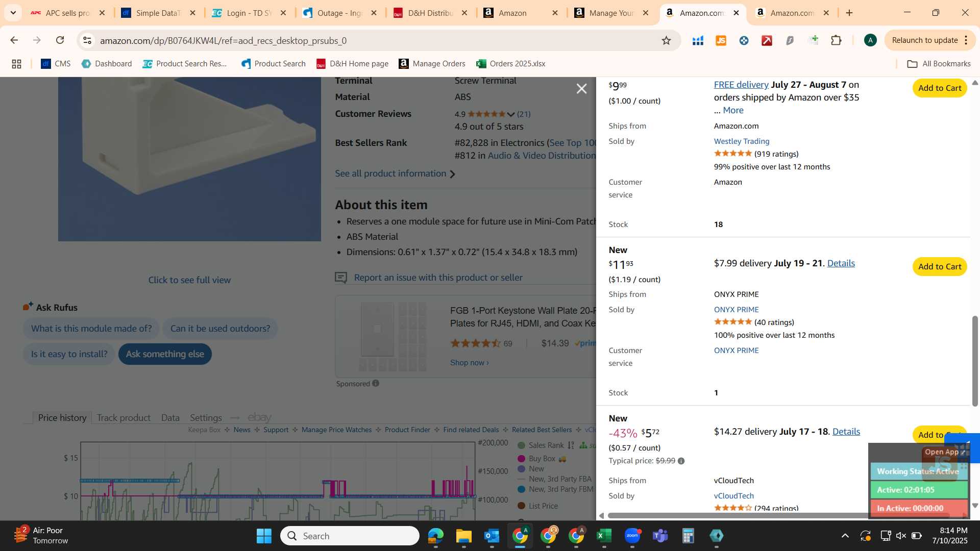Toggle the plain New series in Keepa legend
The width and height of the screenshot is (980, 551).
(531, 469)
